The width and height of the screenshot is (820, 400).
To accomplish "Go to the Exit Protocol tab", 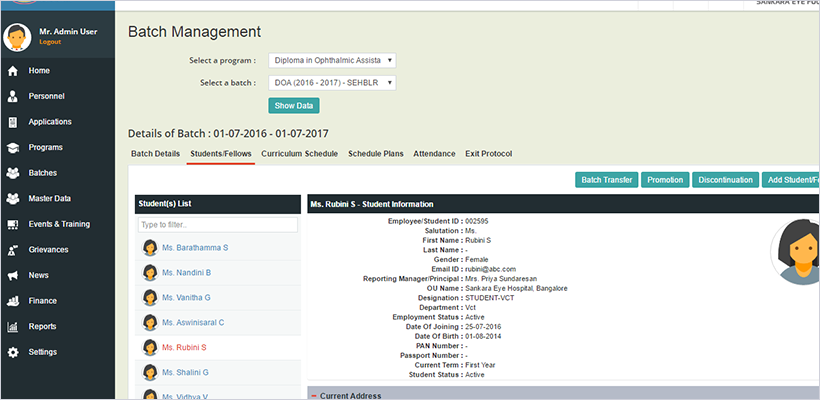I will pyautogui.click(x=488, y=154).
